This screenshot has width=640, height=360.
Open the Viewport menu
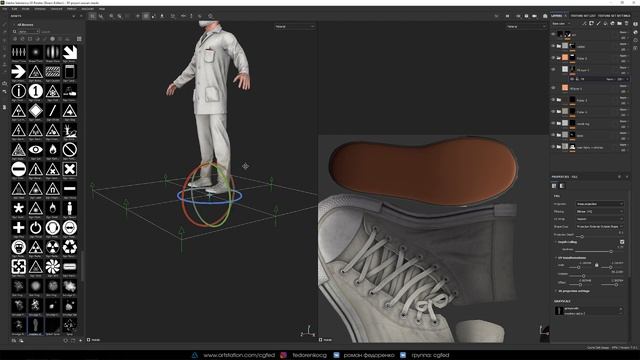(57, 9)
